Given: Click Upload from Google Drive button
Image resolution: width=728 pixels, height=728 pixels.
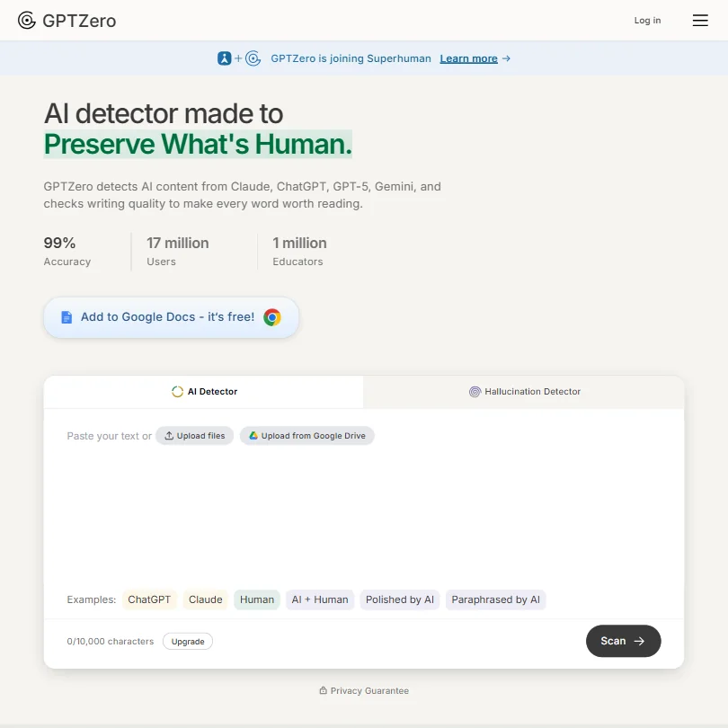Looking at the screenshot, I should coord(306,436).
